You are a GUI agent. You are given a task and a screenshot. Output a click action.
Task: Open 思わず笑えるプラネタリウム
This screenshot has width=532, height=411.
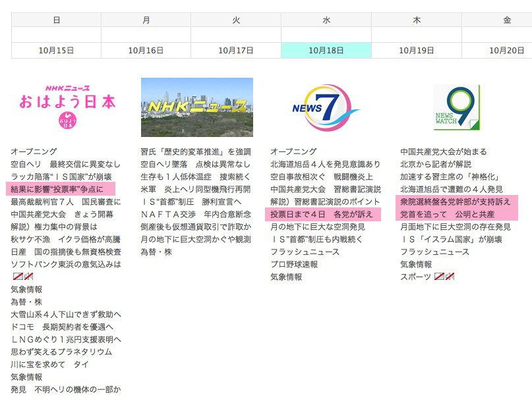[x=61, y=352]
